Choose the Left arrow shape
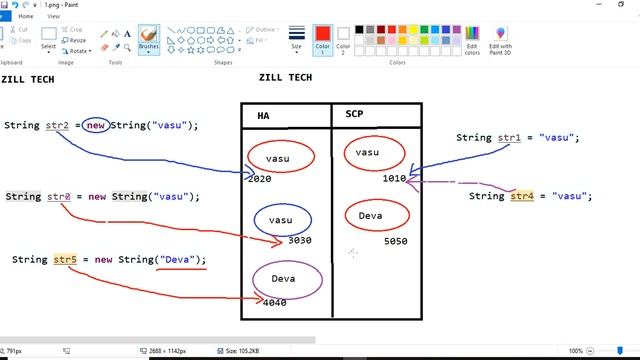The image size is (640, 360). point(220,40)
